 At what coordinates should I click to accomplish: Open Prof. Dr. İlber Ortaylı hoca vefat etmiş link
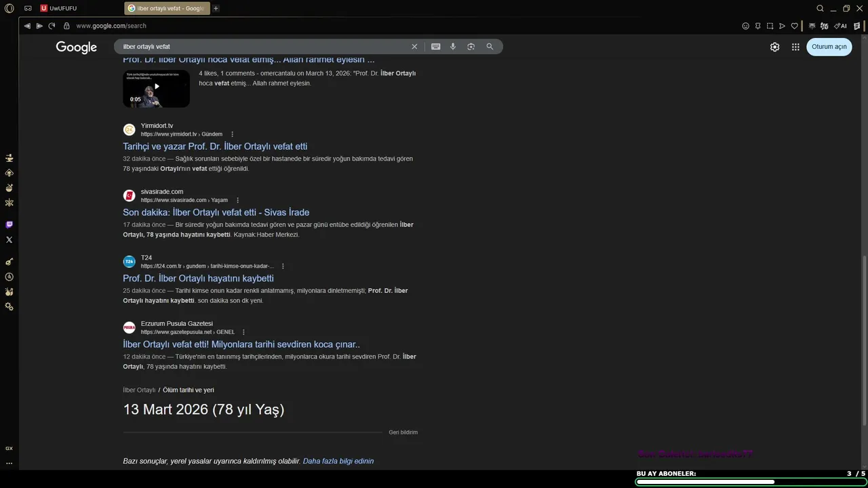248,60
